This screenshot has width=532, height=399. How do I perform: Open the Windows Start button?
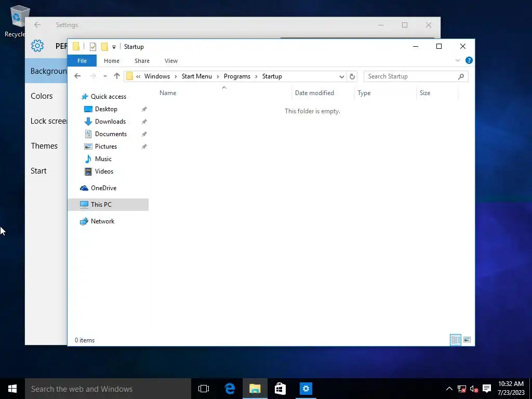[12, 389]
